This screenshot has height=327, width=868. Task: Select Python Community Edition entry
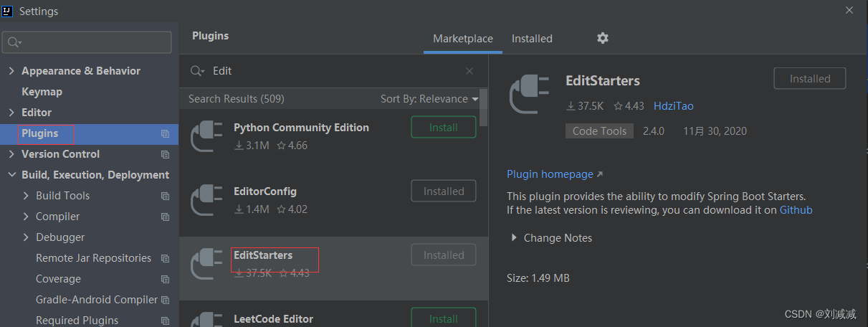(333, 141)
